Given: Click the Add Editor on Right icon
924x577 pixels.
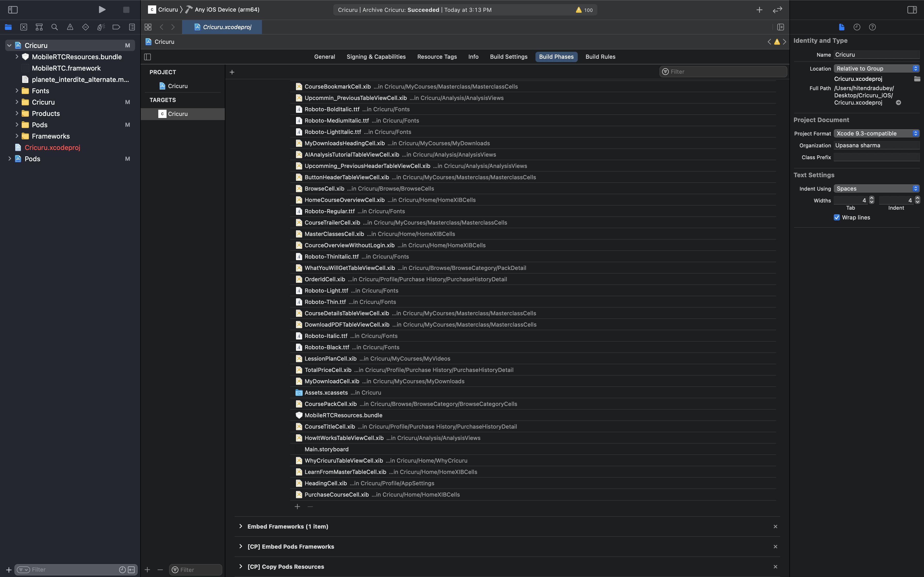Looking at the screenshot, I should click(780, 27).
